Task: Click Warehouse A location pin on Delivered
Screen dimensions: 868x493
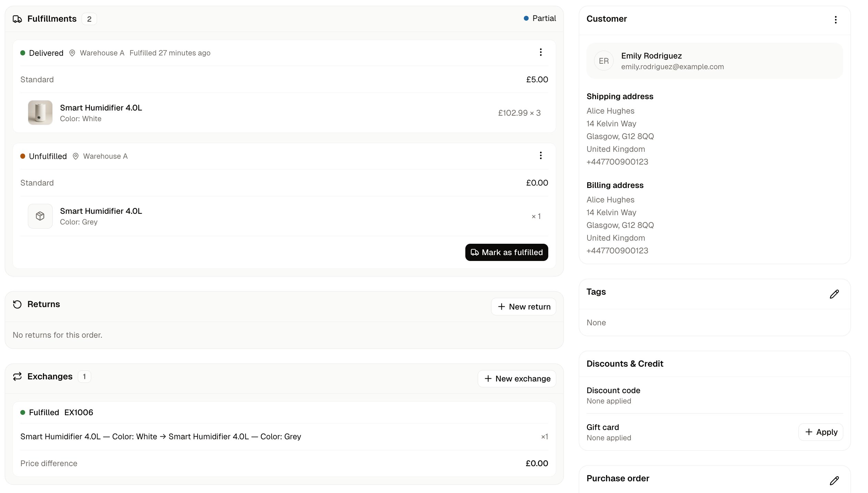Action: [72, 53]
